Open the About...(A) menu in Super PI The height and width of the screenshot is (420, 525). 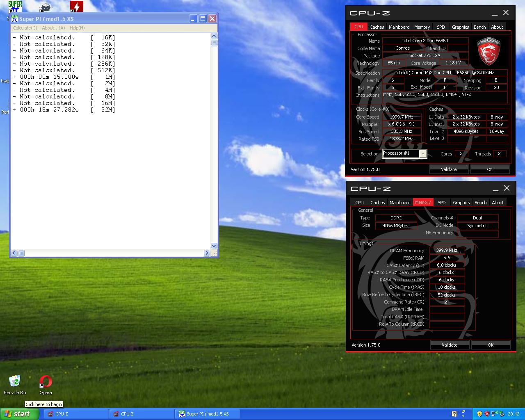tap(53, 28)
